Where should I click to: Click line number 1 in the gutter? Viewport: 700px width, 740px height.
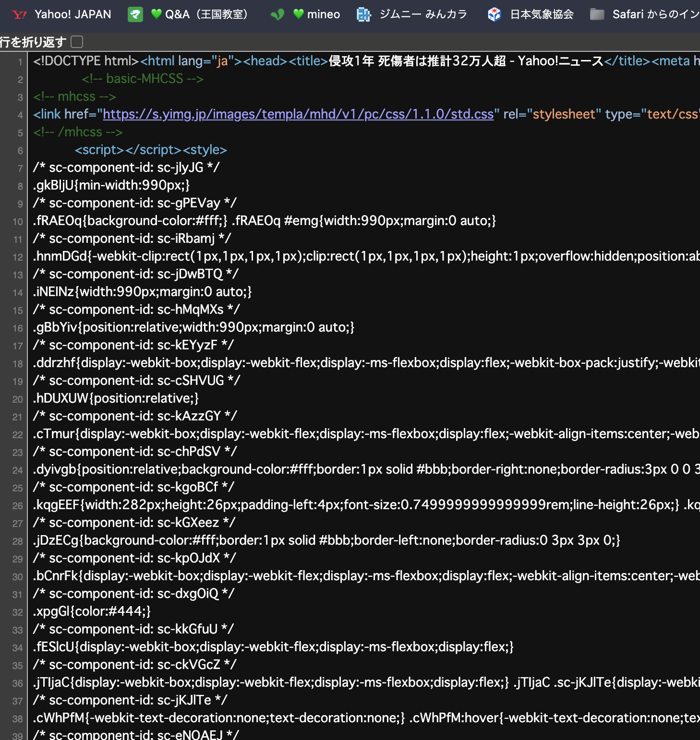pyautogui.click(x=20, y=62)
